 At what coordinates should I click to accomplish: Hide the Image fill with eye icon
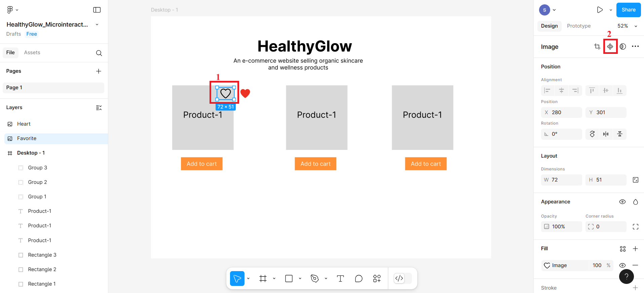click(x=622, y=265)
